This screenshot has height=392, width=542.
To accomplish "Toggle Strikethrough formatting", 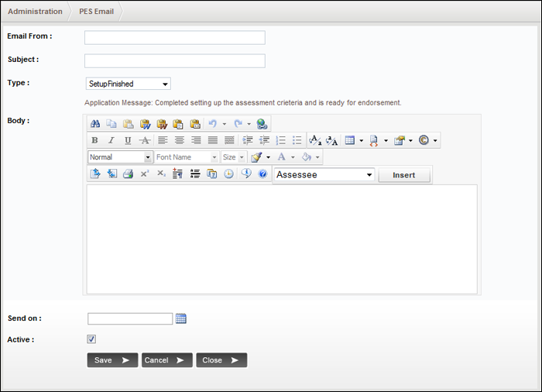I will pyautogui.click(x=145, y=140).
